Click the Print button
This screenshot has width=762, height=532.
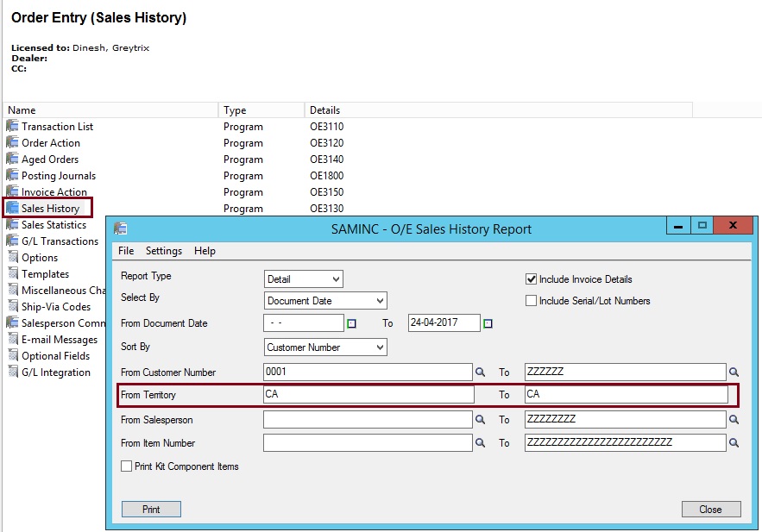151,510
